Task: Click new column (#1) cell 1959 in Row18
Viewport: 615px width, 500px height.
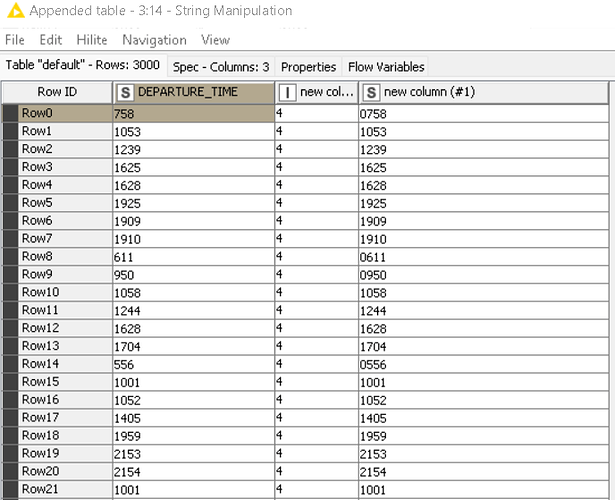Action: [483, 436]
